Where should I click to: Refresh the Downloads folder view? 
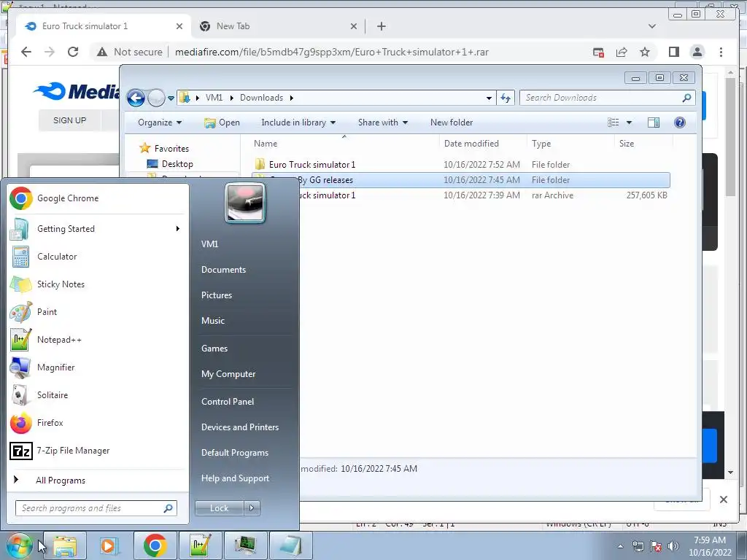coord(506,98)
